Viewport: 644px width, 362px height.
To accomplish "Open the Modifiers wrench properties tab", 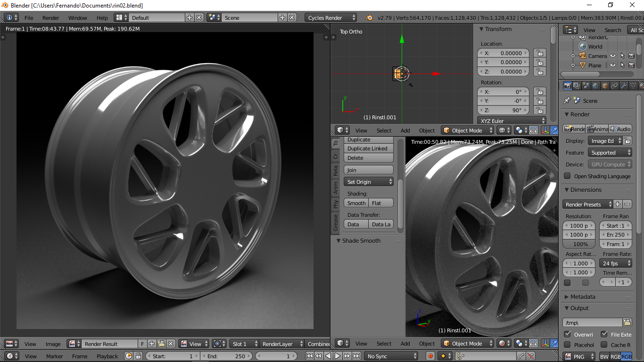I will [624, 86].
